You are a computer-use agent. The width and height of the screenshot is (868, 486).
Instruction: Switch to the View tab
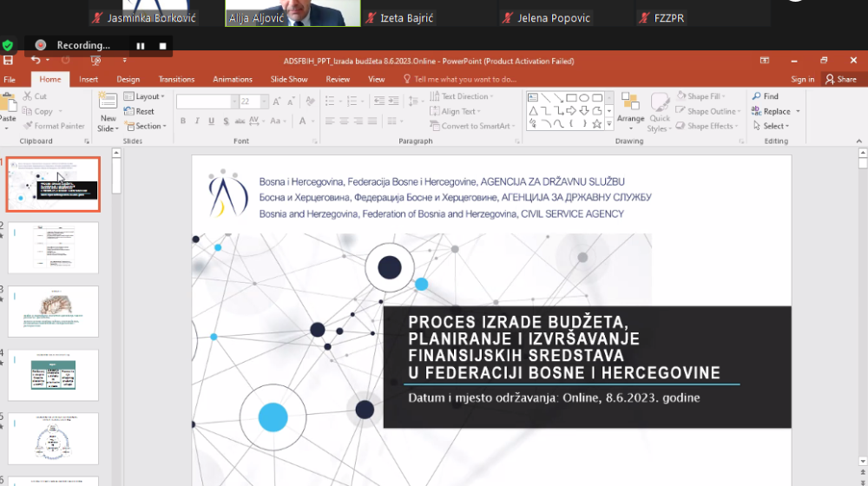coord(377,80)
